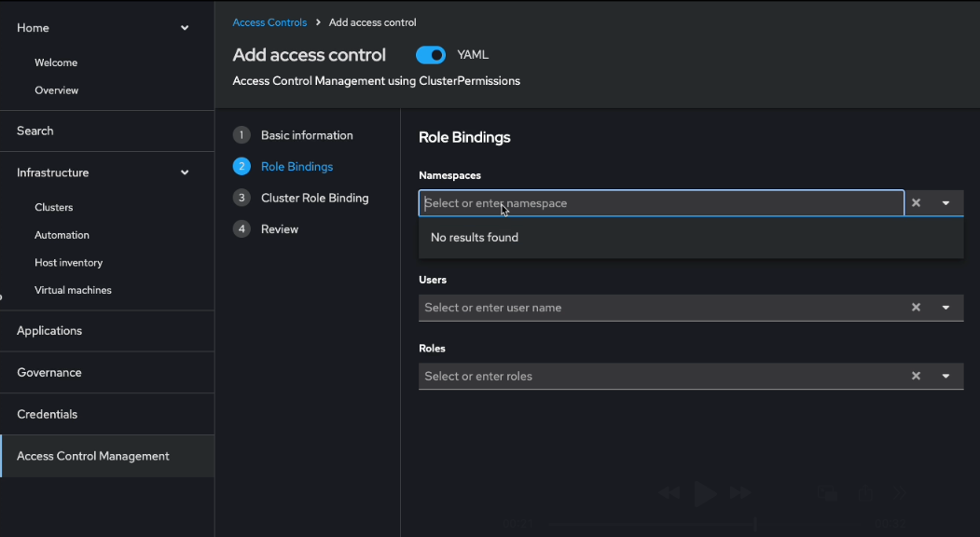This screenshot has width=980, height=537.
Task: Click the Access Controls breadcrumb link
Action: [269, 22]
